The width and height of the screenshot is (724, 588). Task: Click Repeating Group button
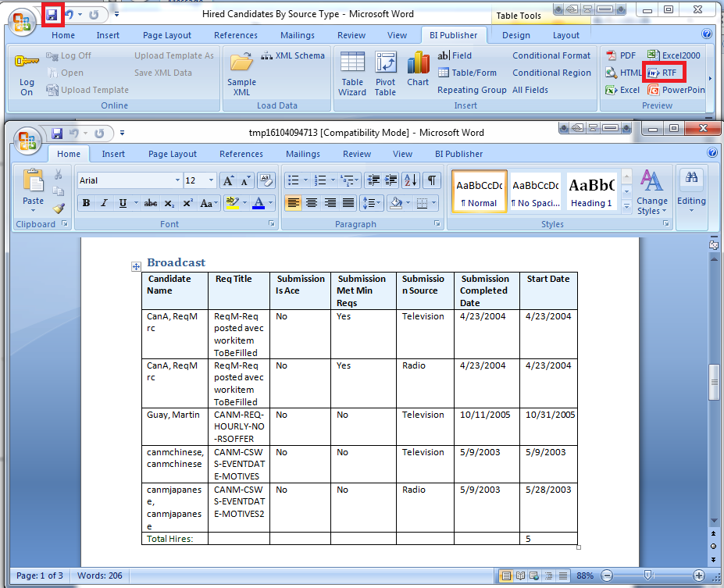472,90
